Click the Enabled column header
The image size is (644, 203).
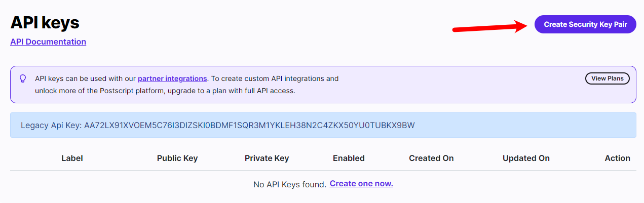point(349,158)
